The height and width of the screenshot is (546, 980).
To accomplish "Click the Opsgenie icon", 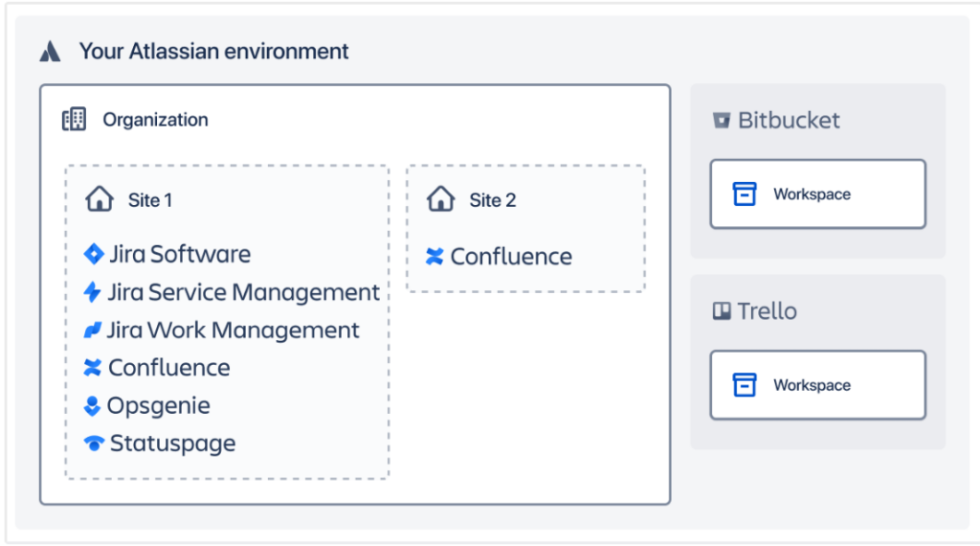I will [x=93, y=406].
